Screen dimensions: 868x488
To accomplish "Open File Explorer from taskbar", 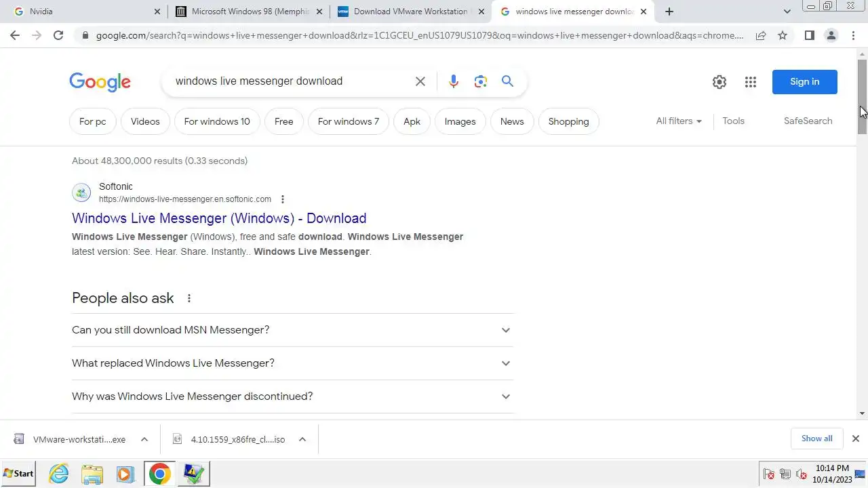I will 92,474.
